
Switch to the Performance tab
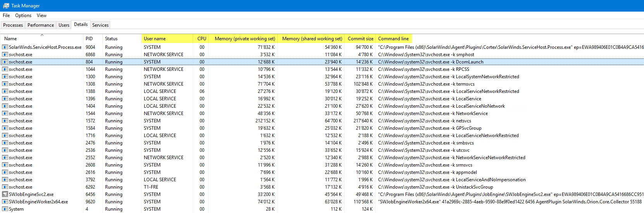click(x=41, y=25)
